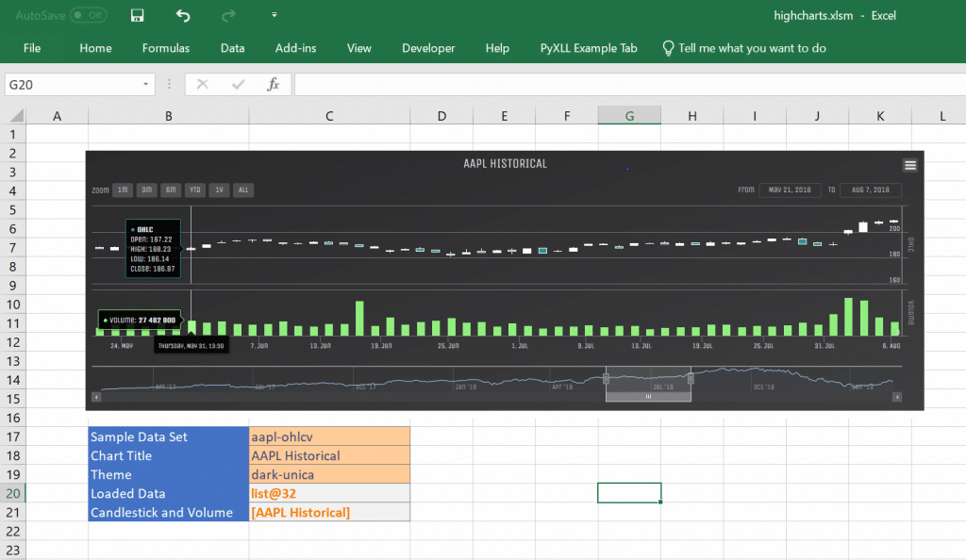This screenshot has width=966, height=560.
Task: Set chart zoom to 3m
Action: (146, 190)
